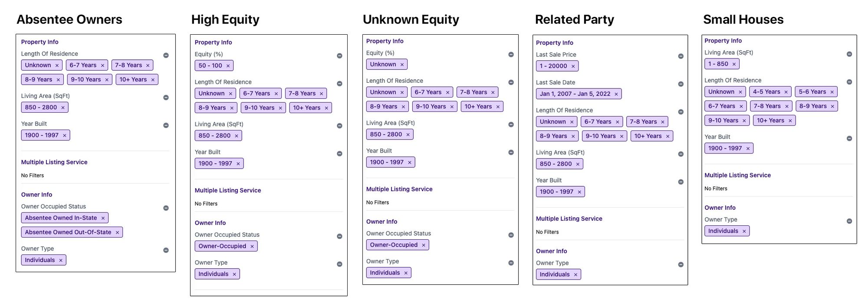The image size is (868, 306).
Task: Click Multiple Listing Service heading in Small Houses
Action: [x=737, y=175]
